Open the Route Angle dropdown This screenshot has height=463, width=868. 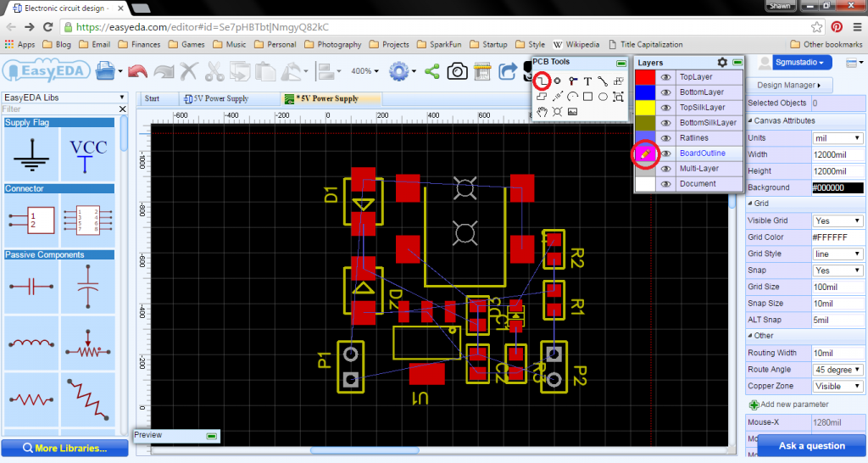click(837, 370)
